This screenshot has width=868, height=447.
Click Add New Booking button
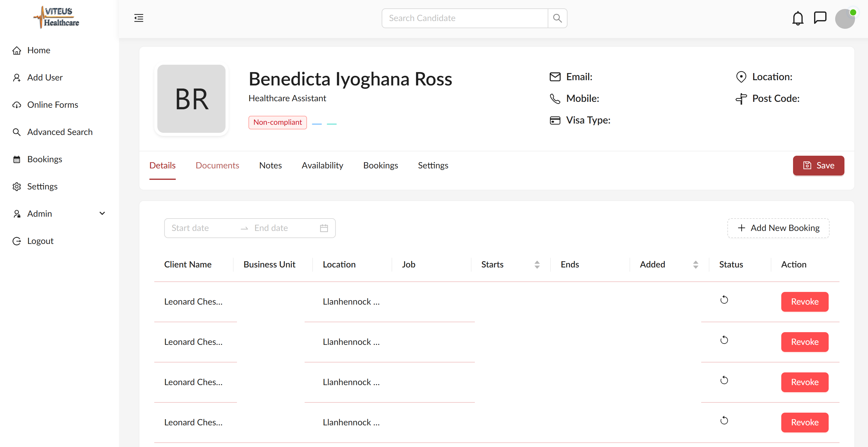click(778, 228)
